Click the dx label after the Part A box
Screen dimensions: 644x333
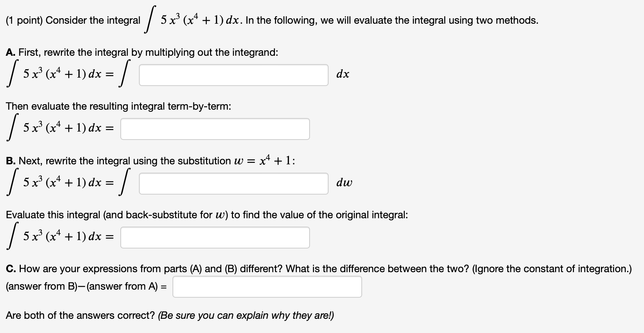[x=343, y=74]
